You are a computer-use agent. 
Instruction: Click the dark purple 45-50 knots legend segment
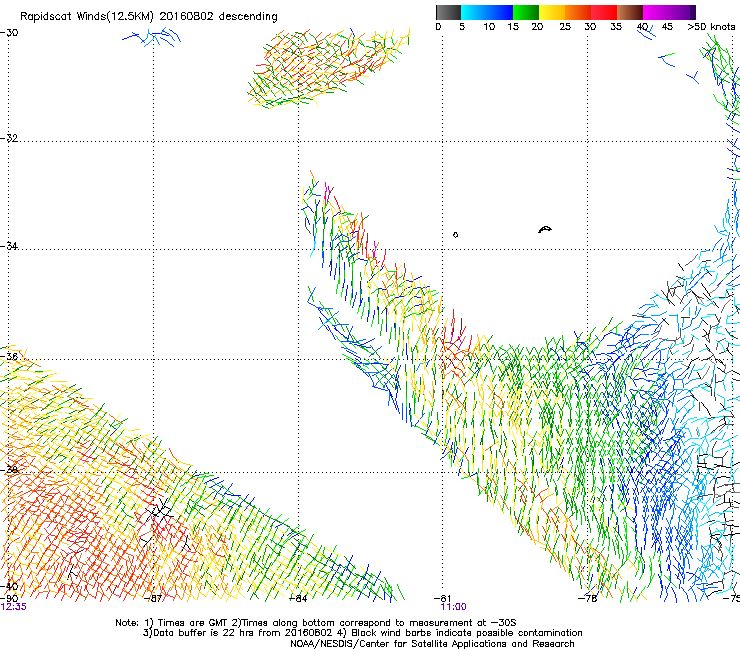(682, 12)
